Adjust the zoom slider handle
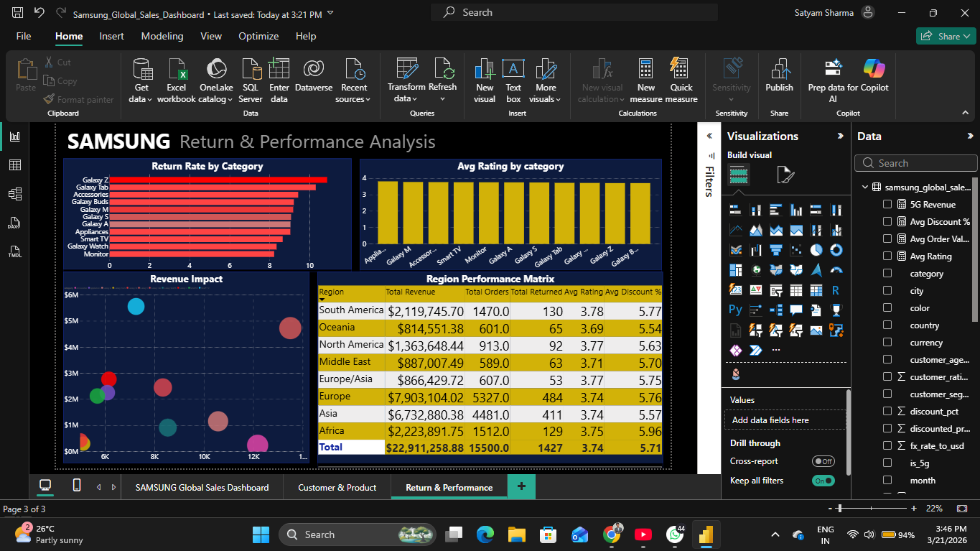980x551 pixels. tap(839, 509)
